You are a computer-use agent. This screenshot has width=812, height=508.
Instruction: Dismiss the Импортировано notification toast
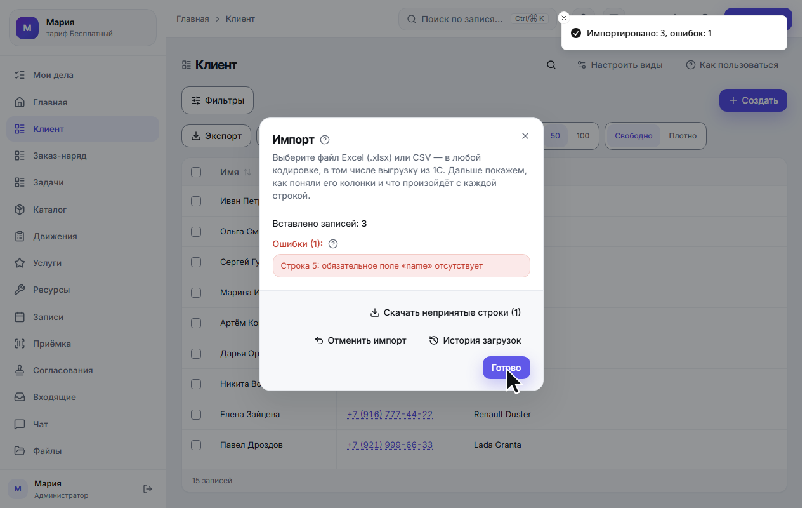pyautogui.click(x=564, y=18)
